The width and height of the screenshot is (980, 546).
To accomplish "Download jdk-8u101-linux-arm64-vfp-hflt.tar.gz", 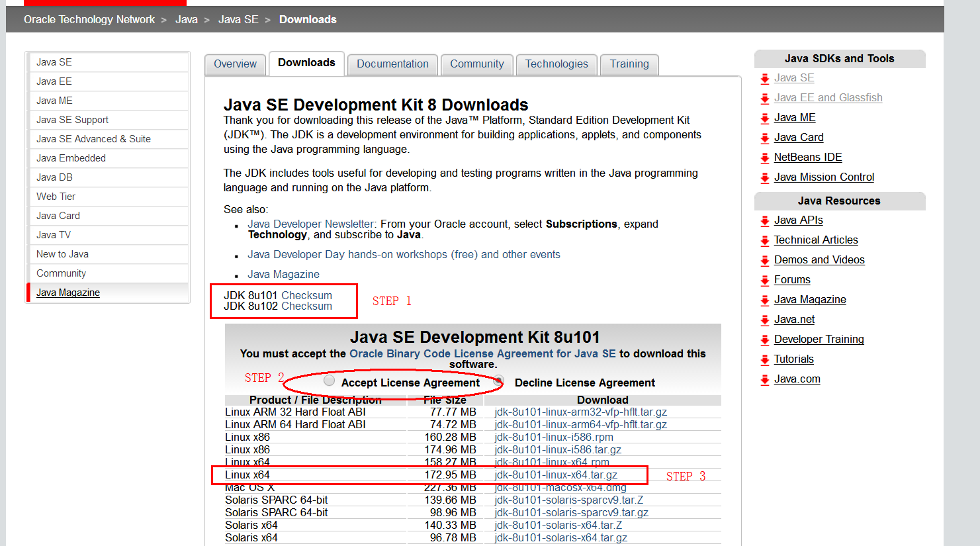I will tap(580, 425).
